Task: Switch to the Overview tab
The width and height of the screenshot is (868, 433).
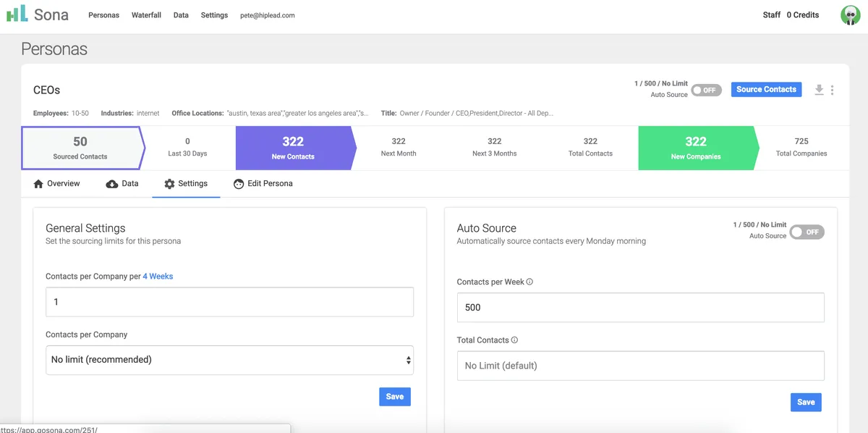Action: [56, 184]
